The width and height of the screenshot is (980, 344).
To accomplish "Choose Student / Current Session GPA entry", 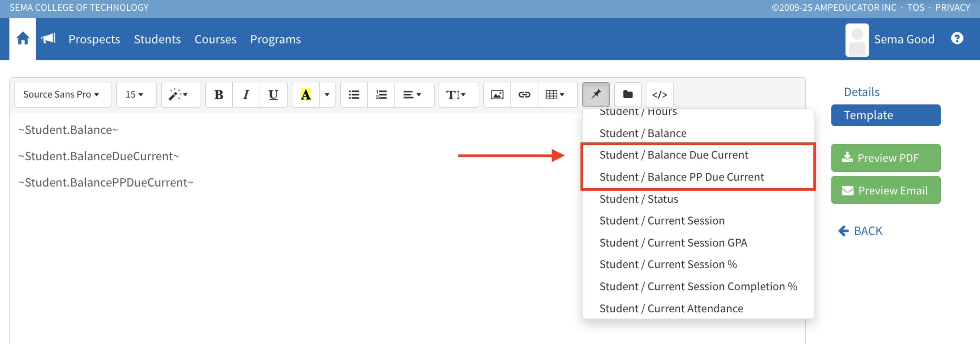I will click(673, 243).
